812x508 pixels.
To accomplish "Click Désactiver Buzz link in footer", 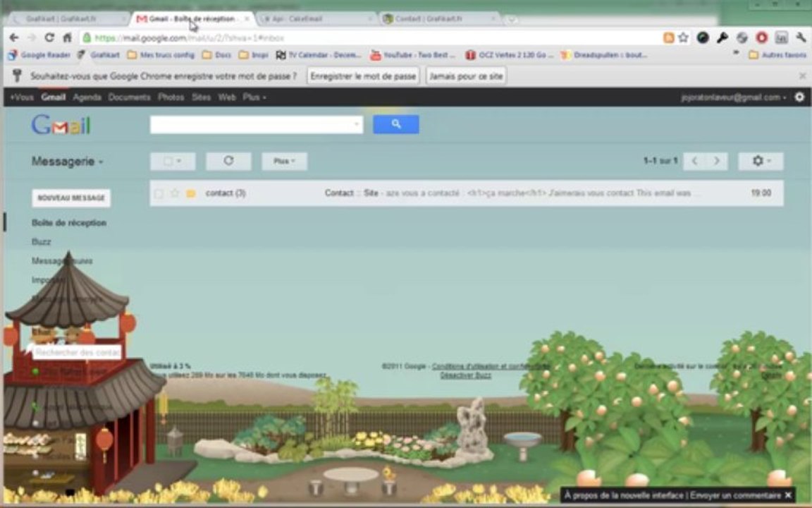I will click(465, 375).
